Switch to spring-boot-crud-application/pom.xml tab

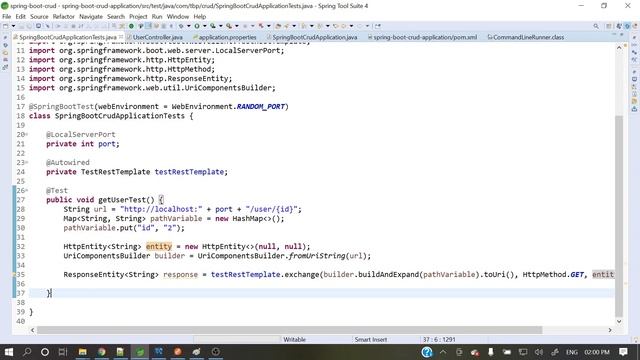[424, 37]
